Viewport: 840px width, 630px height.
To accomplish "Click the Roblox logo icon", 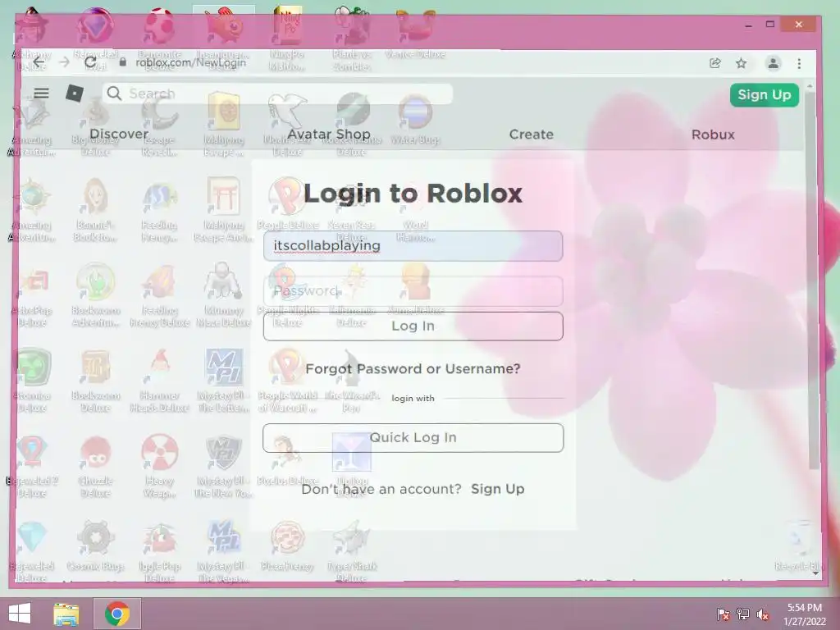I will 75,94.
